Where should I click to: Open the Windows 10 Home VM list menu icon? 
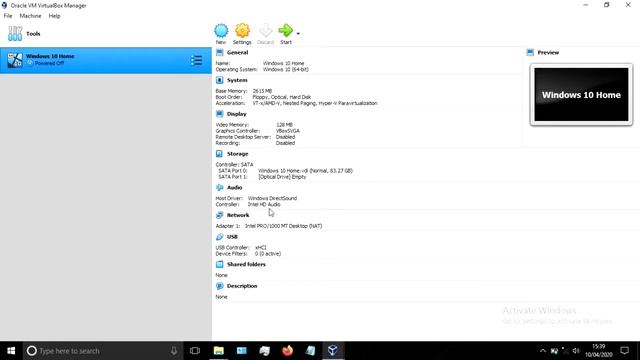[196, 60]
